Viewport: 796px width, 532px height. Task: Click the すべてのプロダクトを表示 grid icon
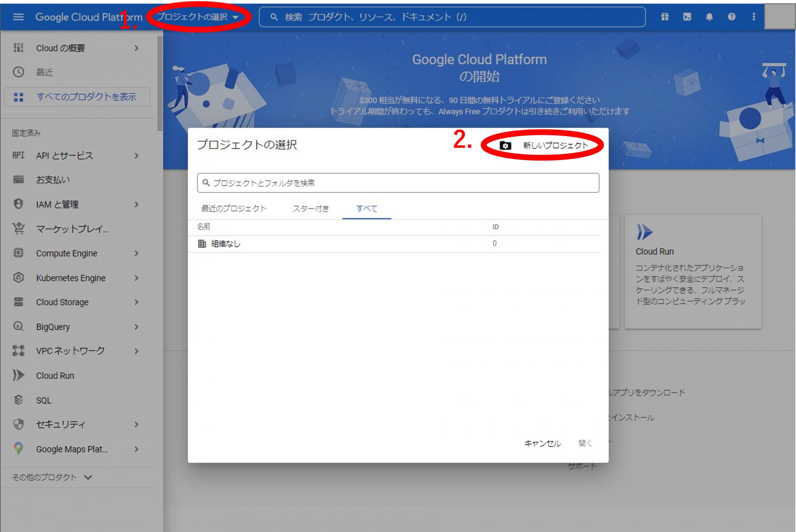18,97
